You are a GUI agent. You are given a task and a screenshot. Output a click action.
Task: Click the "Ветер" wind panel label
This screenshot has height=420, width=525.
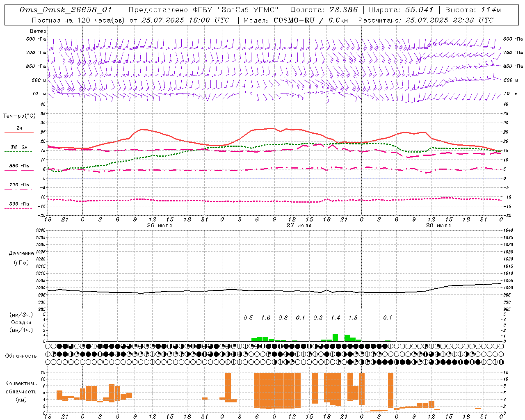coord(38,31)
